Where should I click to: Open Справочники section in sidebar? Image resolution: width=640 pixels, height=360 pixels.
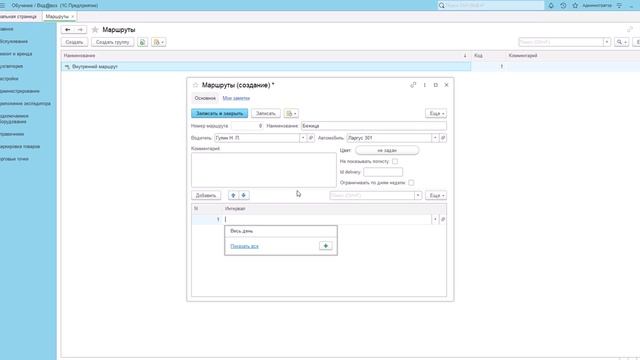pos(12,134)
